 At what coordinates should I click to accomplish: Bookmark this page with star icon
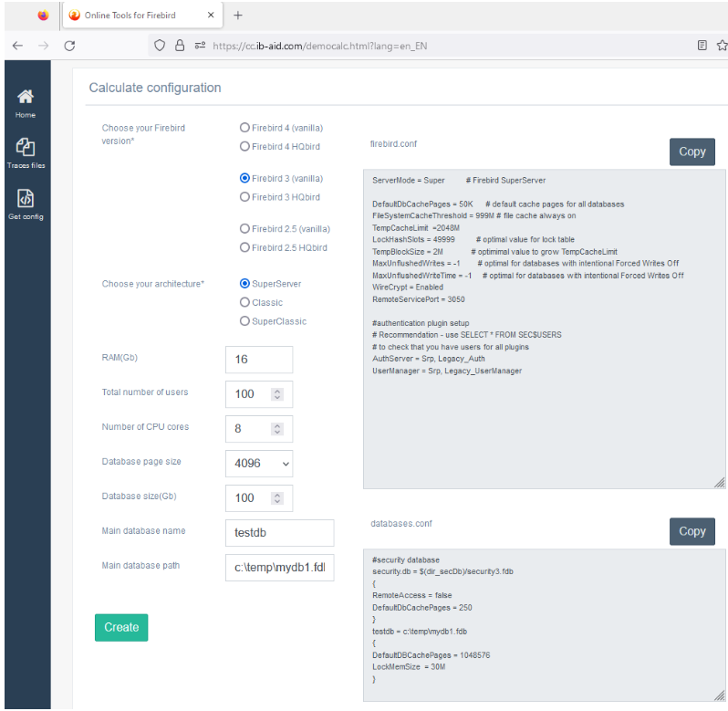(x=722, y=45)
